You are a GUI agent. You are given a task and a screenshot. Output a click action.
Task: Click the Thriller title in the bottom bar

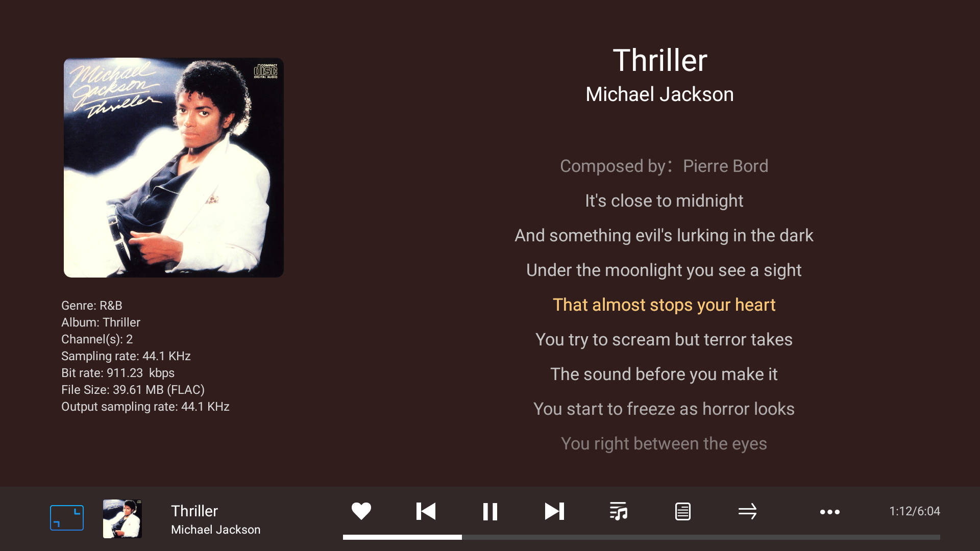(194, 511)
